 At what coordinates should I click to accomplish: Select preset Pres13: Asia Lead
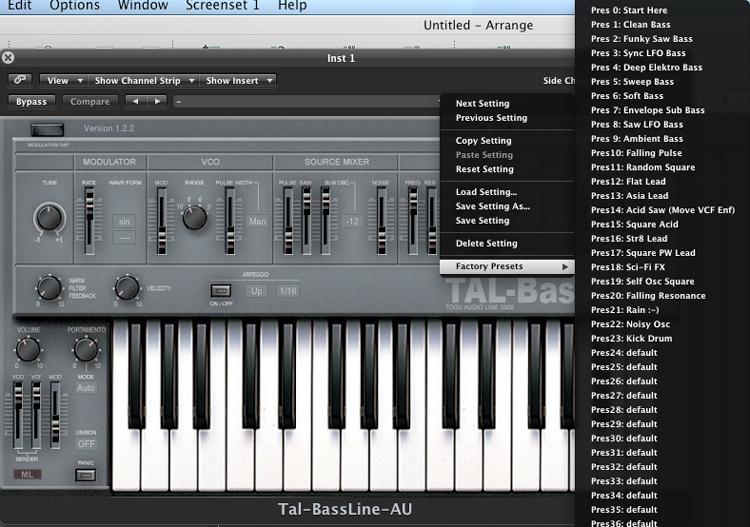pos(629,196)
